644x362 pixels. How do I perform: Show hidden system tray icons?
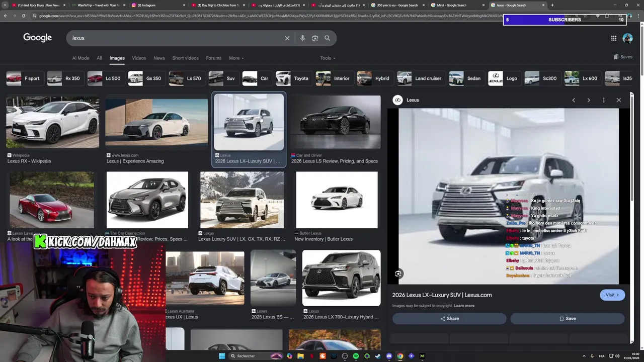pyautogui.click(x=584, y=356)
